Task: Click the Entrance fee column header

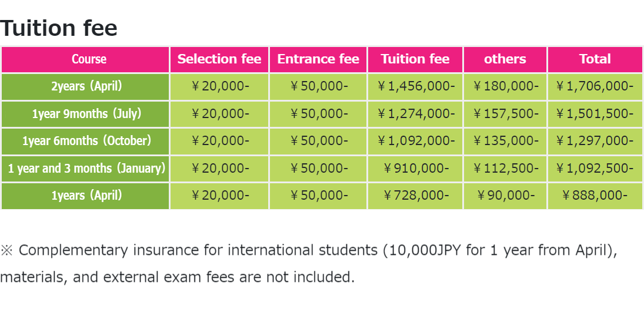Action: pyautogui.click(x=318, y=59)
